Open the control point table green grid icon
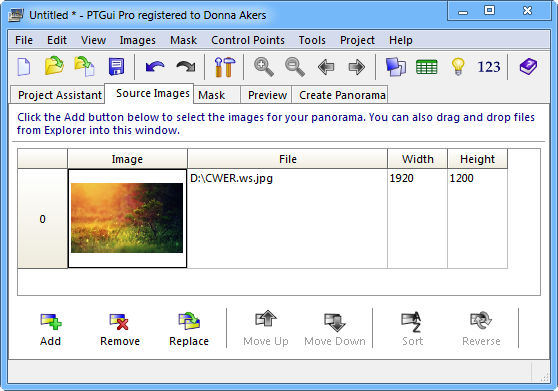 point(427,67)
